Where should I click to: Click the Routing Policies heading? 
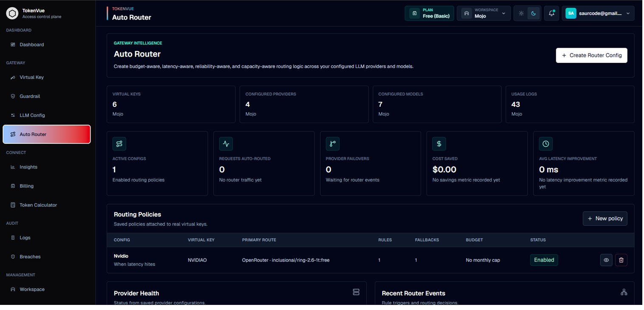(138, 214)
